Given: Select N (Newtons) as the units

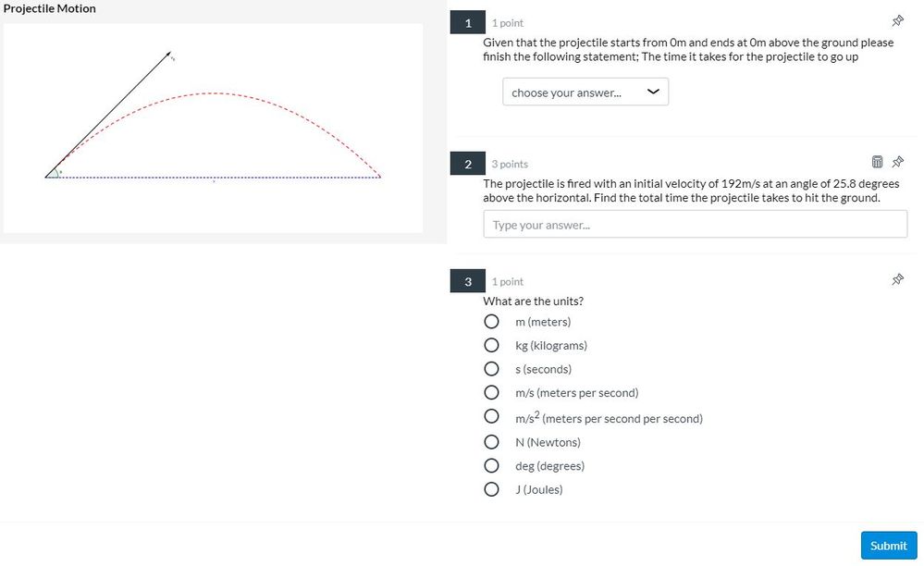Looking at the screenshot, I should pos(492,442).
